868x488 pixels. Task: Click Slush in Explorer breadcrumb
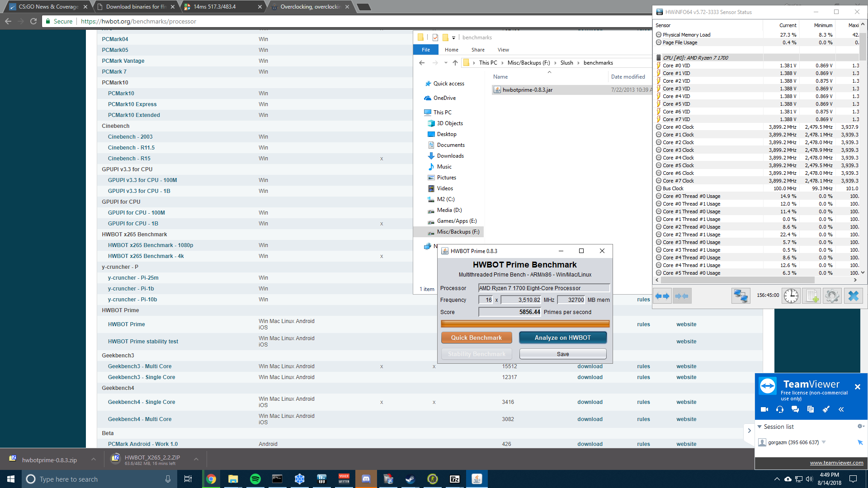pyautogui.click(x=566, y=63)
